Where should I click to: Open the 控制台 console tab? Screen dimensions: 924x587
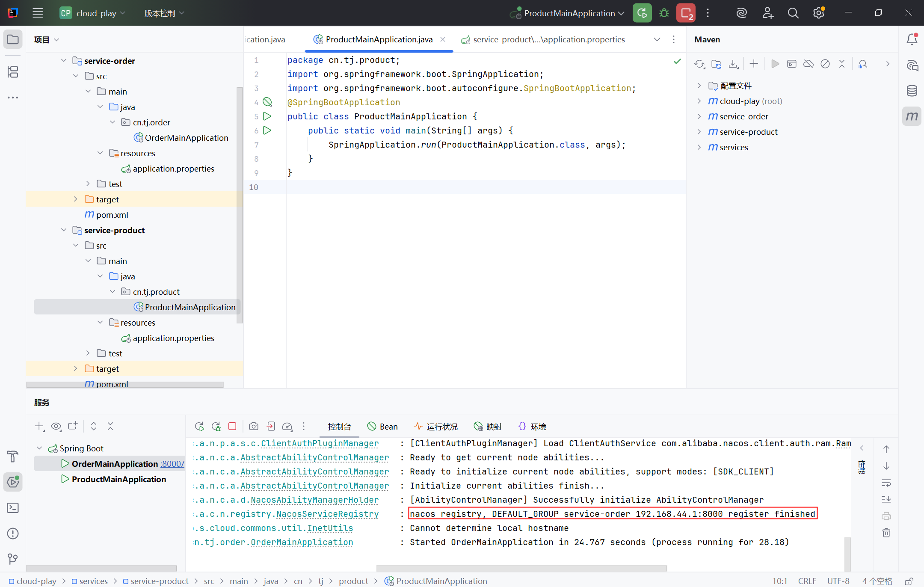coord(339,427)
